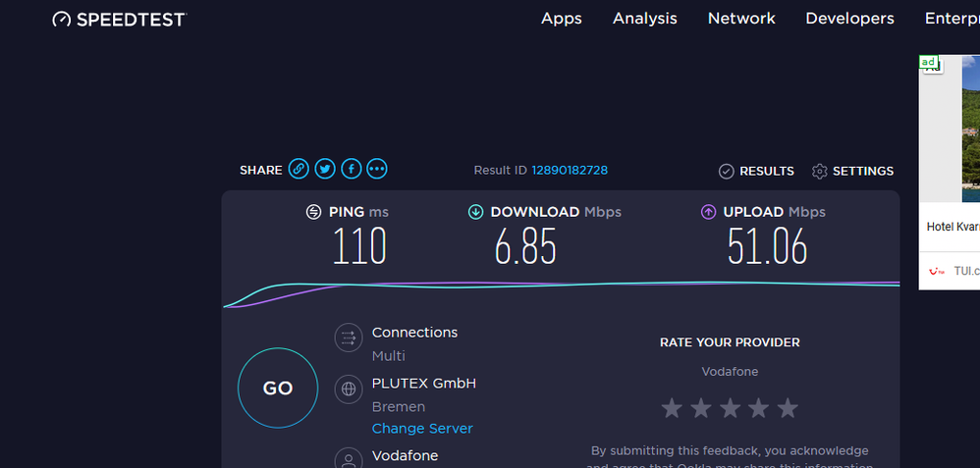Image resolution: width=980 pixels, height=468 pixels.
Task: Open more share options (three dots)
Action: tap(377, 170)
